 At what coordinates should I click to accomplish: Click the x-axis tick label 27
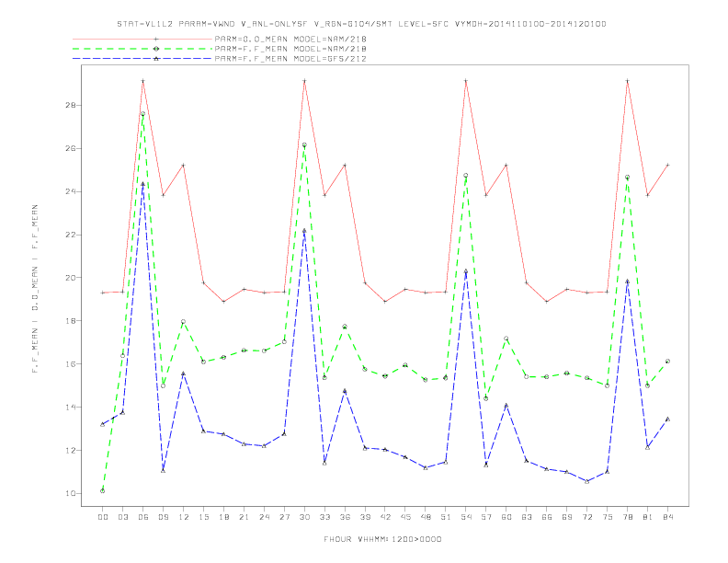284,517
